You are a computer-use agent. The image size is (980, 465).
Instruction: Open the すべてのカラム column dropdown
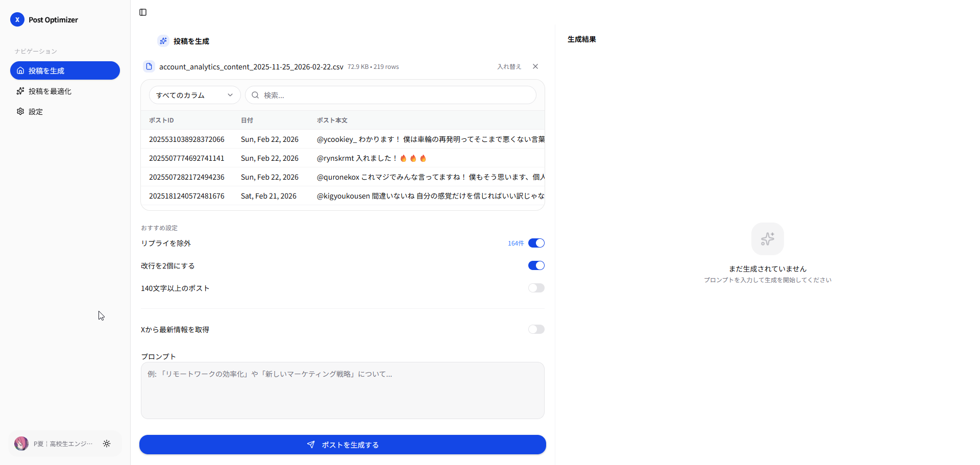194,95
